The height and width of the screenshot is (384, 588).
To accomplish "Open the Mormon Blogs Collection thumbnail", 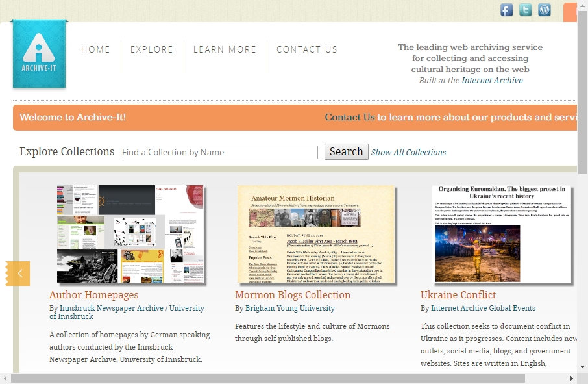I will tap(316, 233).
